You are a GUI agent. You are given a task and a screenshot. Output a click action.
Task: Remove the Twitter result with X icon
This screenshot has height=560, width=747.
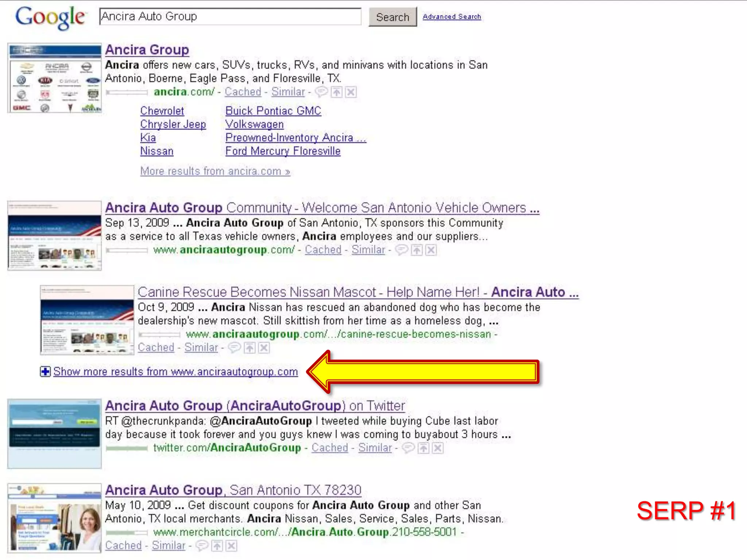(x=438, y=448)
